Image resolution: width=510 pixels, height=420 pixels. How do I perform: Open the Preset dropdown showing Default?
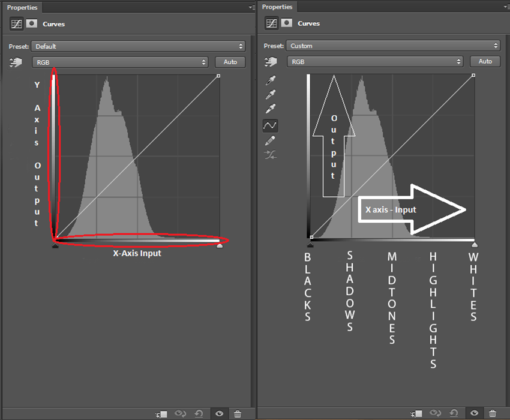click(x=139, y=46)
